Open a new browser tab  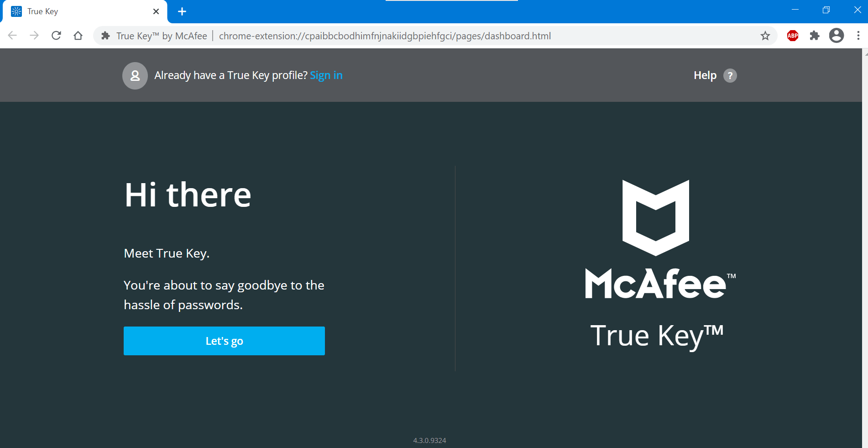pyautogui.click(x=182, y=11)
